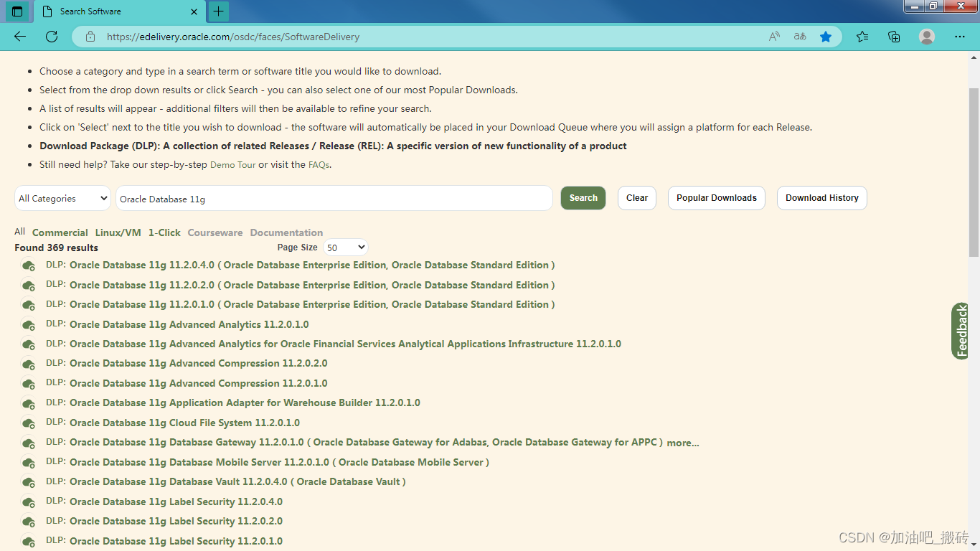Image resolution: width=980 pixels, height=551 pixels.
Task: Select the Commercial results tab
Action: (60, 232)
